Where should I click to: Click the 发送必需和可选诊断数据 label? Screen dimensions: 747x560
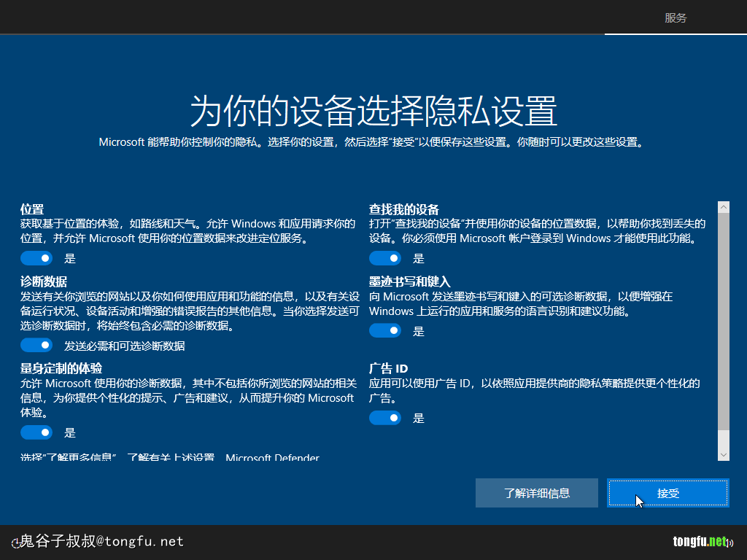pyautogui.click(x=125, y=346)
